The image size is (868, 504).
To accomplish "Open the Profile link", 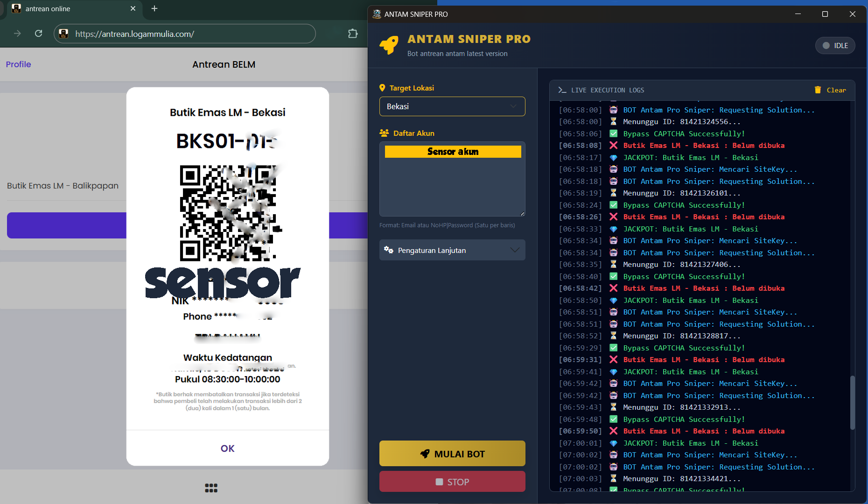I will [x=18, y=64].
